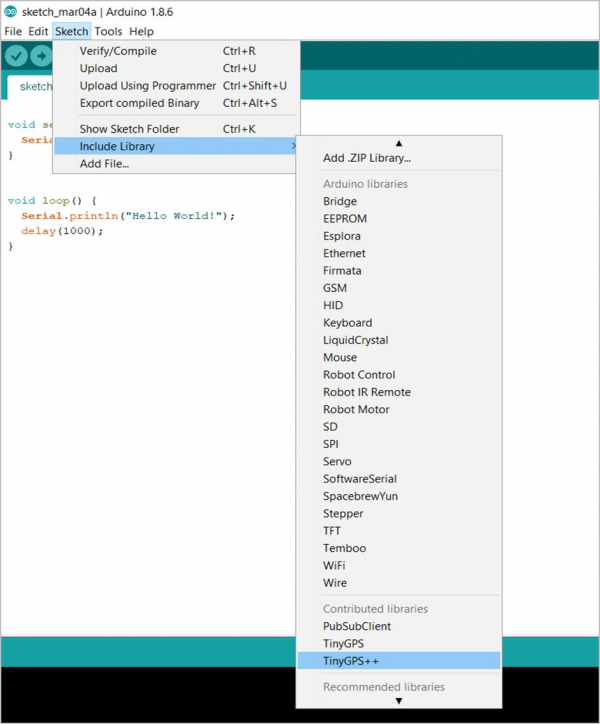Screen dimensions: 600x724
Task: Include the TinyGPS library
Action: coord(399,643)
